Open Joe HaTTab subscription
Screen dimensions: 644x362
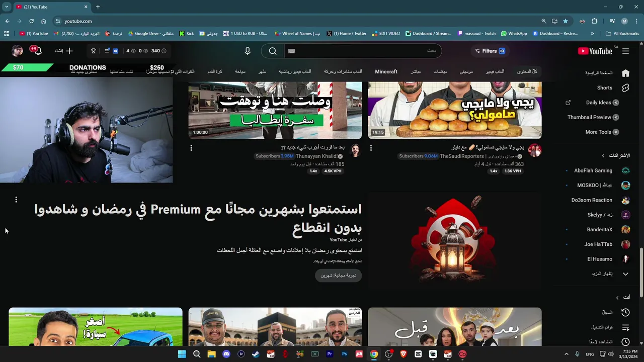[x=597, y=244]
